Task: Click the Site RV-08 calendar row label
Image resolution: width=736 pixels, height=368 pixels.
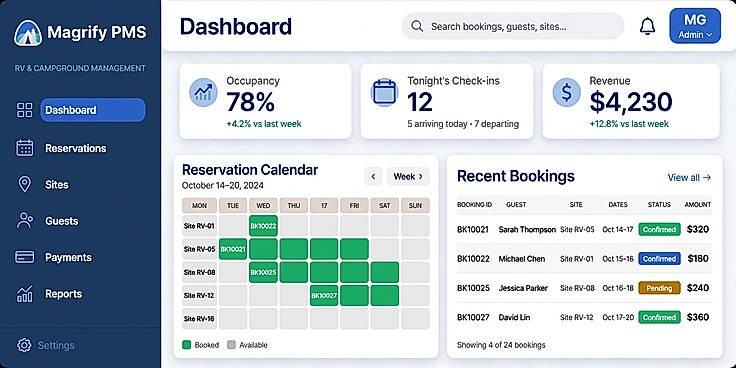Action: click(199, 272)
